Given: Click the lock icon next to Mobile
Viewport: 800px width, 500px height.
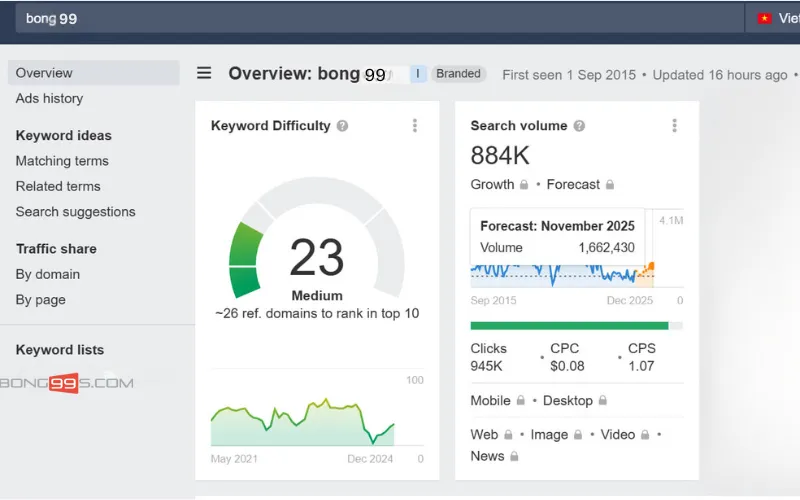Looking at the screenshot, I should click(x=520, y=401).
